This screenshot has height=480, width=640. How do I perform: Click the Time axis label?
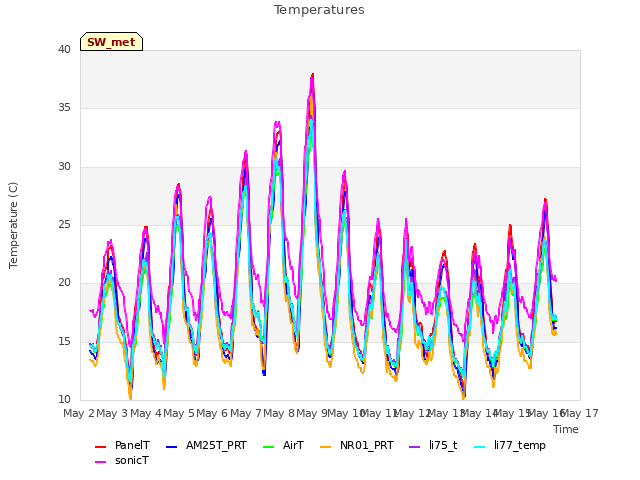pos(566,429)
